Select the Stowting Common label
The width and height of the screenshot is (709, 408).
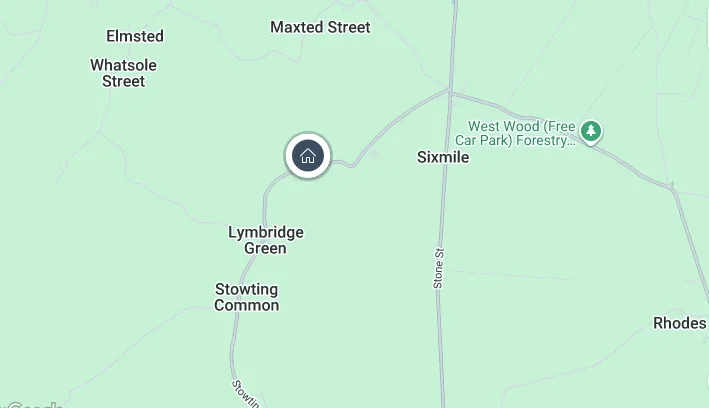[x=246, y=297]
